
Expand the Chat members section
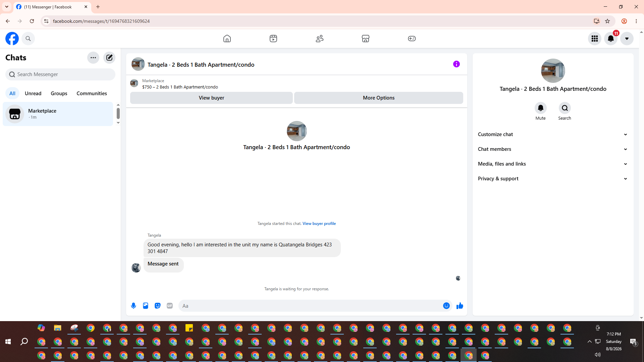(553, 149)
